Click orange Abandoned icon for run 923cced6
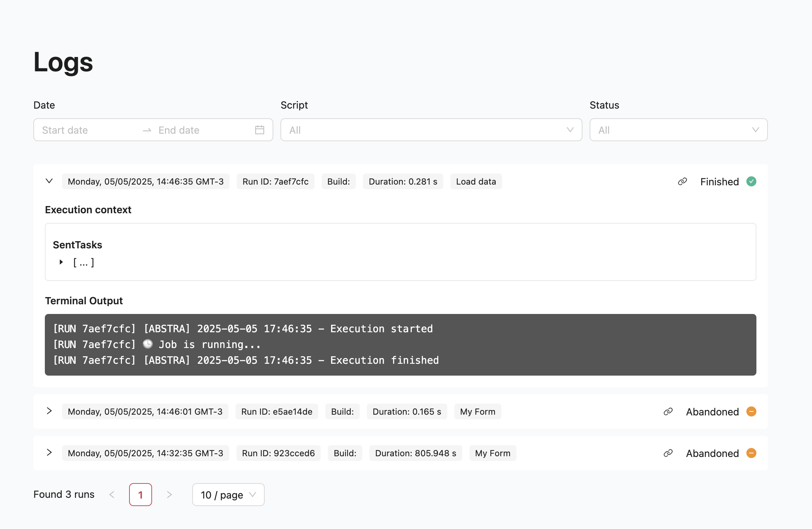Screen dimensions: 812x529 click(x=751, y=453)
